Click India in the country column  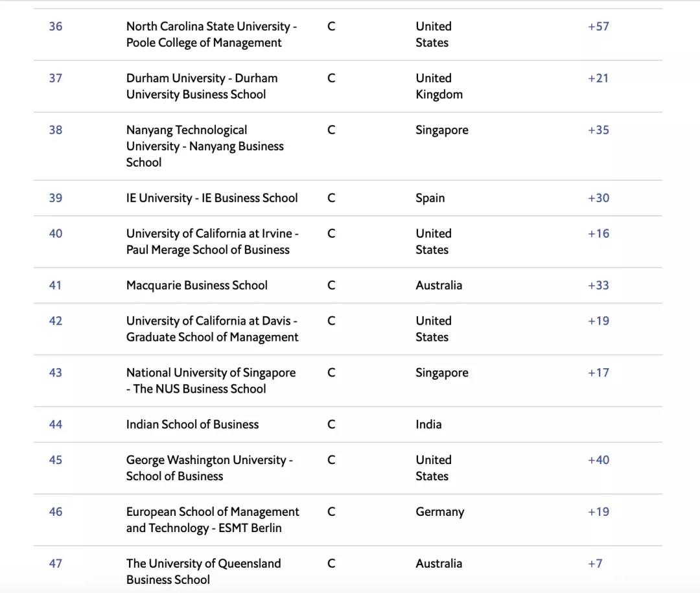(x=428, y=424)
